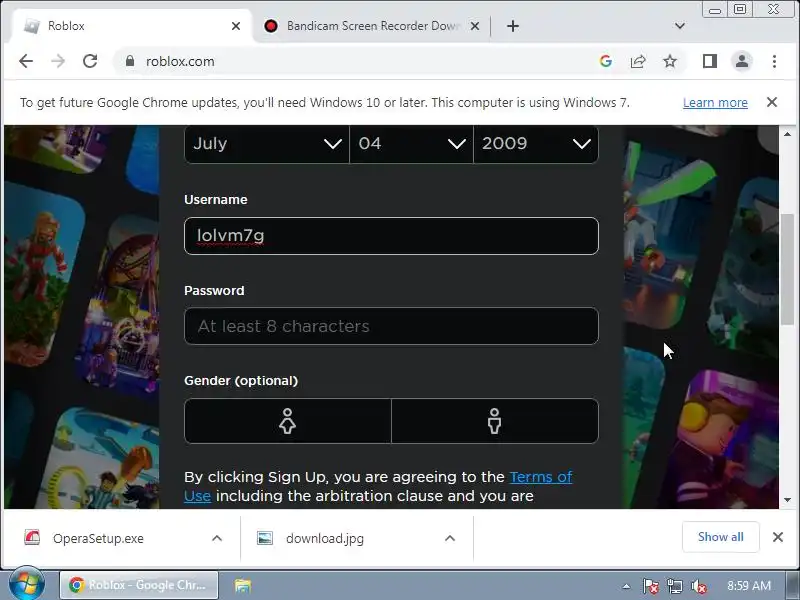Open the downloaded download.jpg file
This screenshot has height=600, width=800.
325,538
